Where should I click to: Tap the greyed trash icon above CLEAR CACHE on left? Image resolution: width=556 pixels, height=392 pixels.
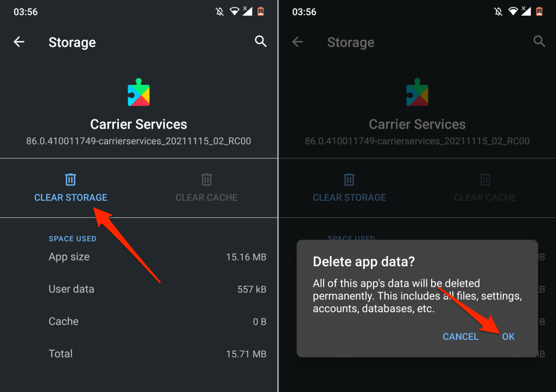(x=206, y=179)
